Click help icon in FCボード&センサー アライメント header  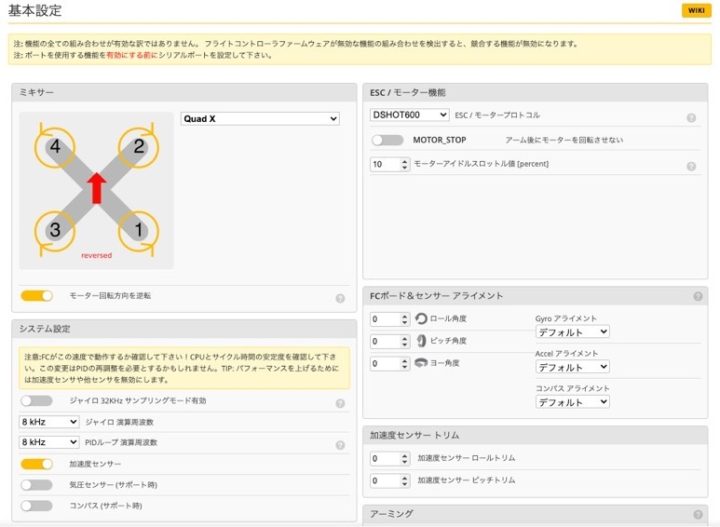click(697, 296)
